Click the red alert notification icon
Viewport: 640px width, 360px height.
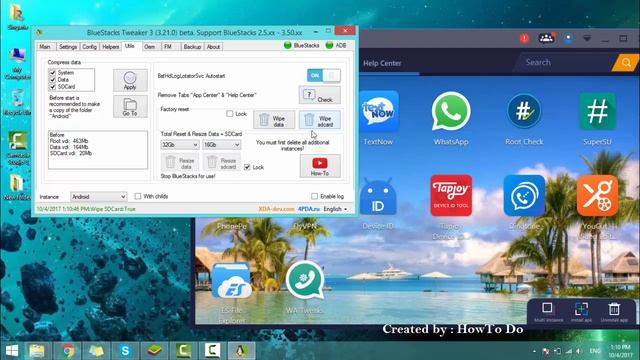click(524, 38)
